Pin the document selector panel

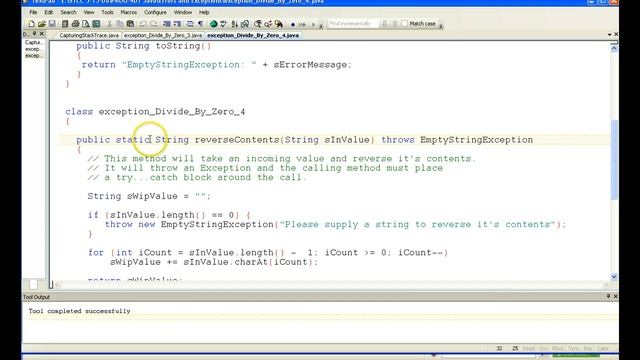34,34
